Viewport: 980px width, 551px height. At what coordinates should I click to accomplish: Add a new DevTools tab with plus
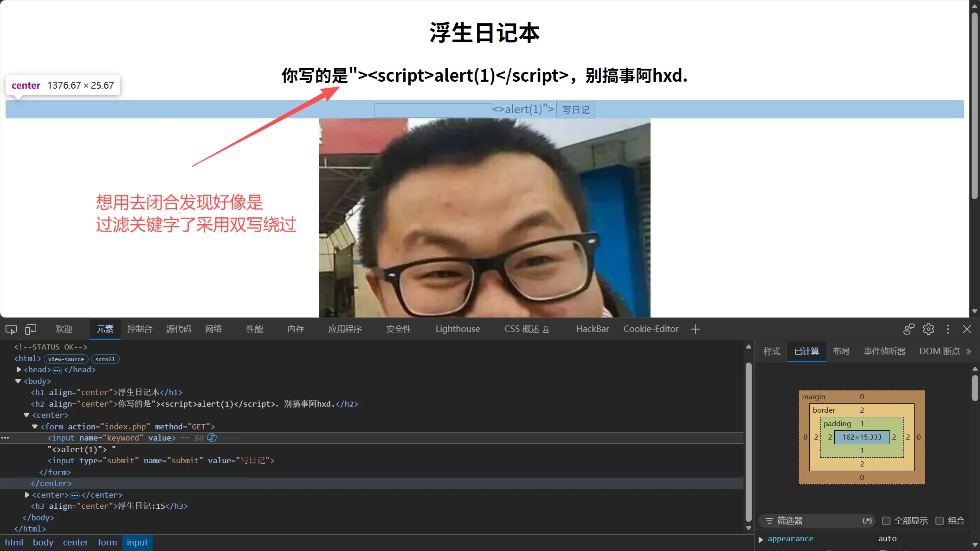(x=695, y=329)
